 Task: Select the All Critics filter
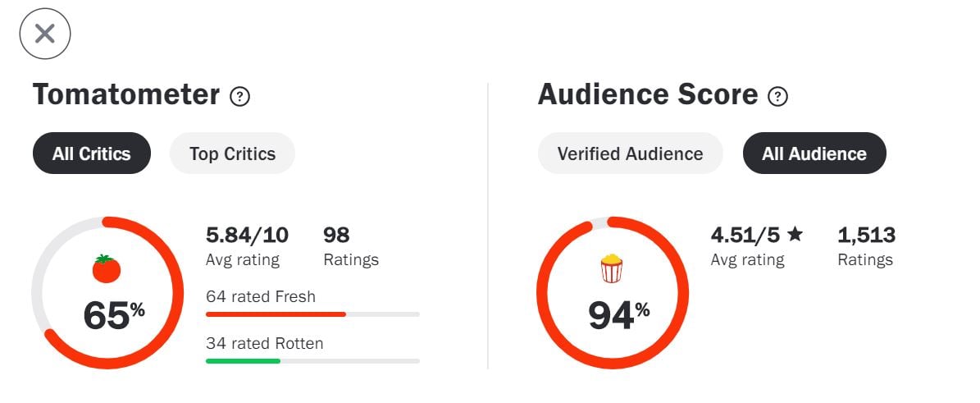[x=92, y=153]
